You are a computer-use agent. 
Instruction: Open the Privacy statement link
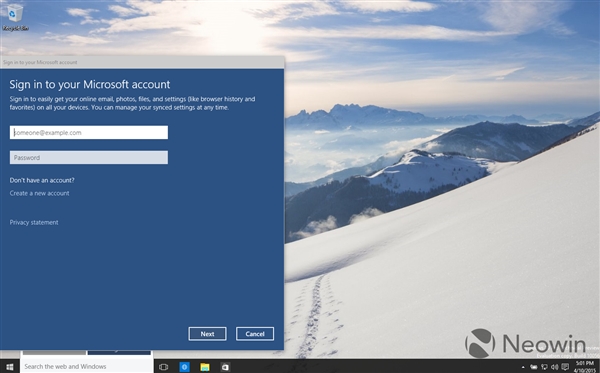[34, 222]
